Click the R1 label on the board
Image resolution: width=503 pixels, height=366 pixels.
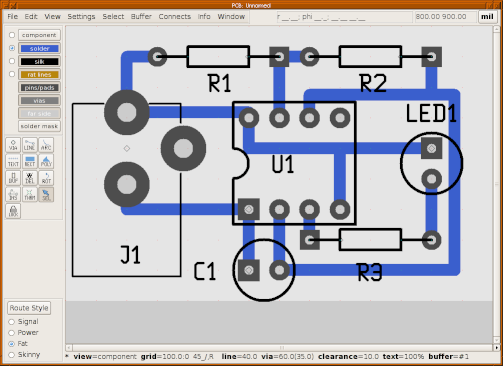(x=219, y=83)
